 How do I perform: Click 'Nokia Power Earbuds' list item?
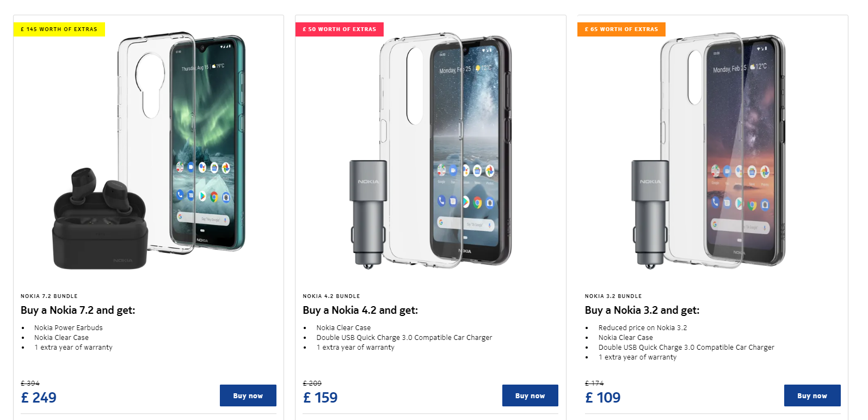pos(68,328)
